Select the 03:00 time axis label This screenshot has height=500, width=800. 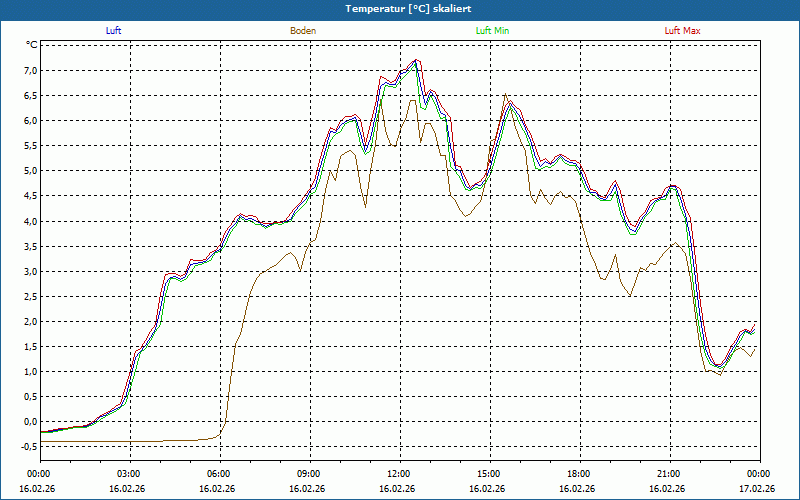click(129, 473)
